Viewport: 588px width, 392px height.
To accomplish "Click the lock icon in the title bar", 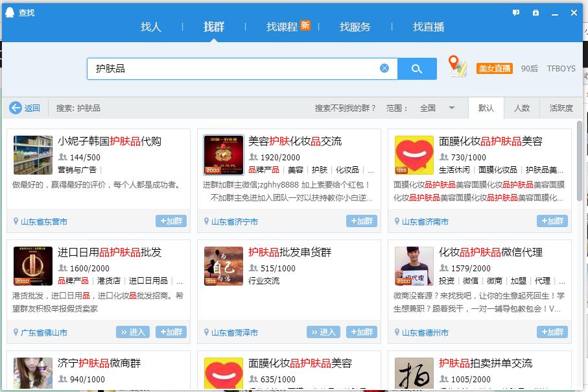I will 535,12.
